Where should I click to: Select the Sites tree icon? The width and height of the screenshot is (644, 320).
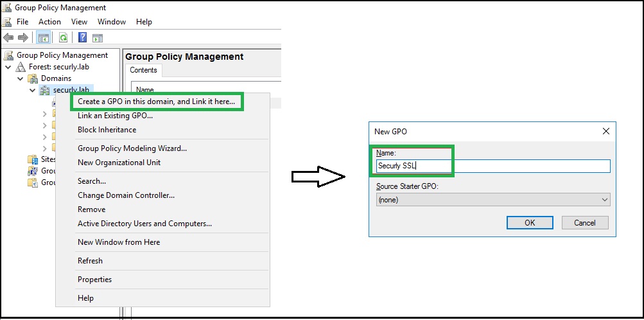(x=33, y=159)
